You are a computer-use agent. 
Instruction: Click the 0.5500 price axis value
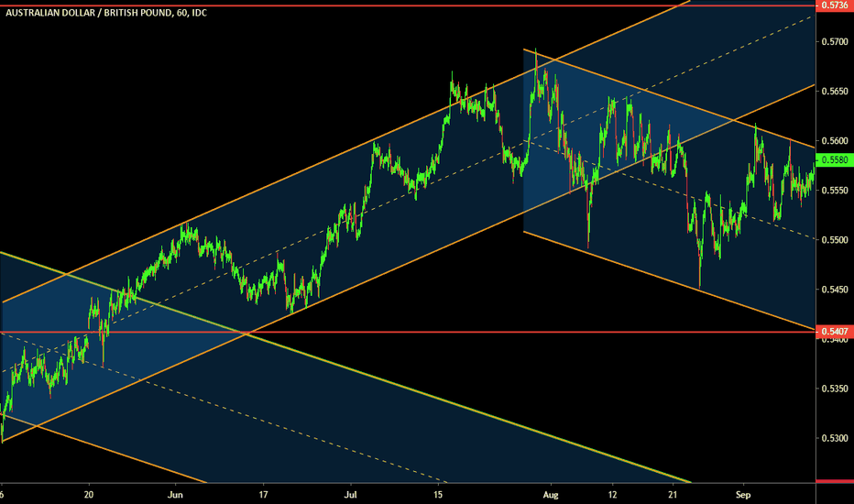point(835,240)
